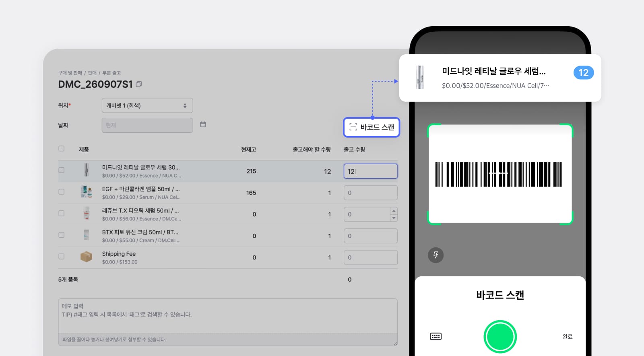Check the Shipping Fee row checkbox
Viewport: 644px width, 356px height.
61,256
